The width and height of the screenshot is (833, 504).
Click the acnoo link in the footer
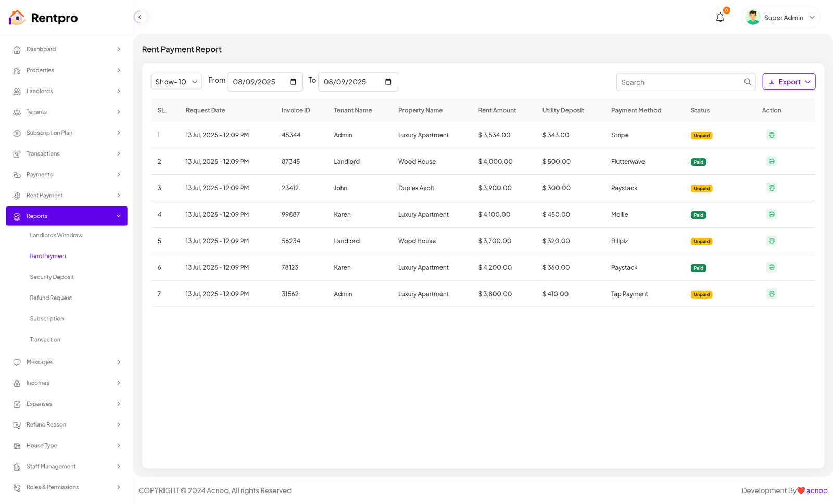pyautogui.click(x=816, y=490)
